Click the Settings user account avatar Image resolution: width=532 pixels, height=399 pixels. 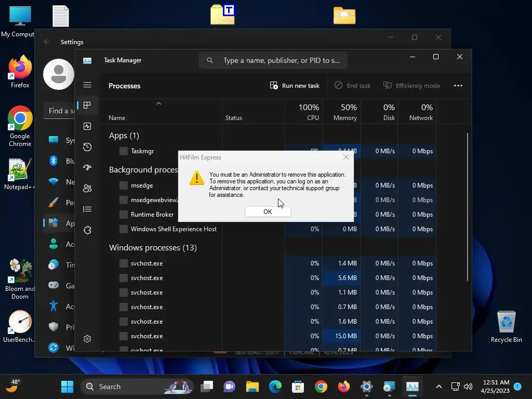pyautogui.click(x=59, y=74)
